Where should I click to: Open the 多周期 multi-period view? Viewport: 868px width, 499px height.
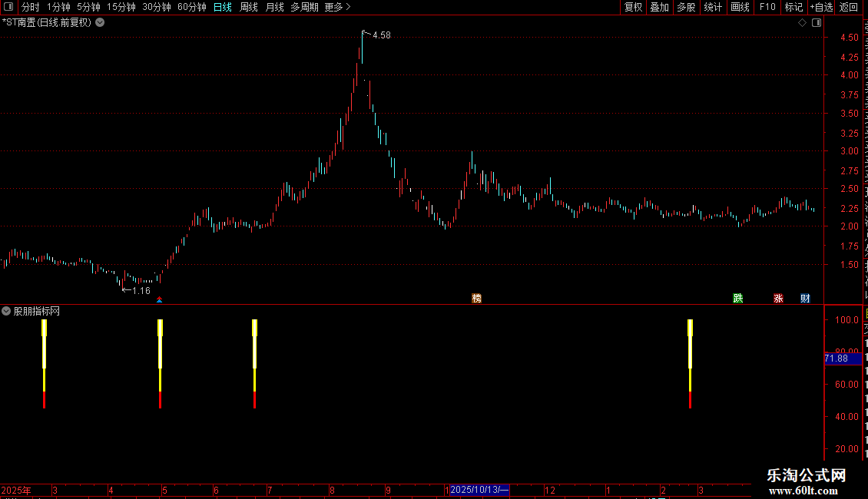click(304, 7)
